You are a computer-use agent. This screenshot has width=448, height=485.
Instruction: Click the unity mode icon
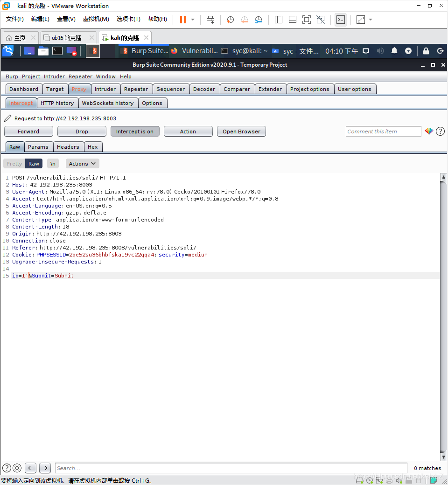tap(321, 20)
